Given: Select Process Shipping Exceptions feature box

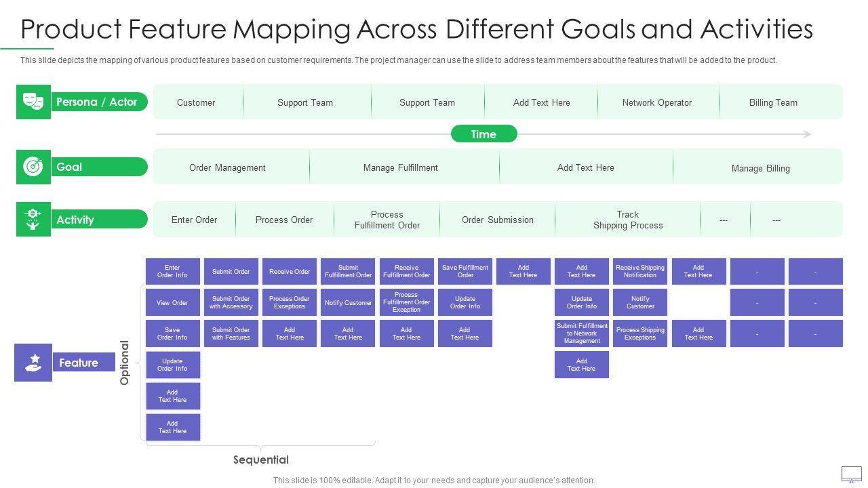Looking at the screenshot, I should [x=639, y=333].
